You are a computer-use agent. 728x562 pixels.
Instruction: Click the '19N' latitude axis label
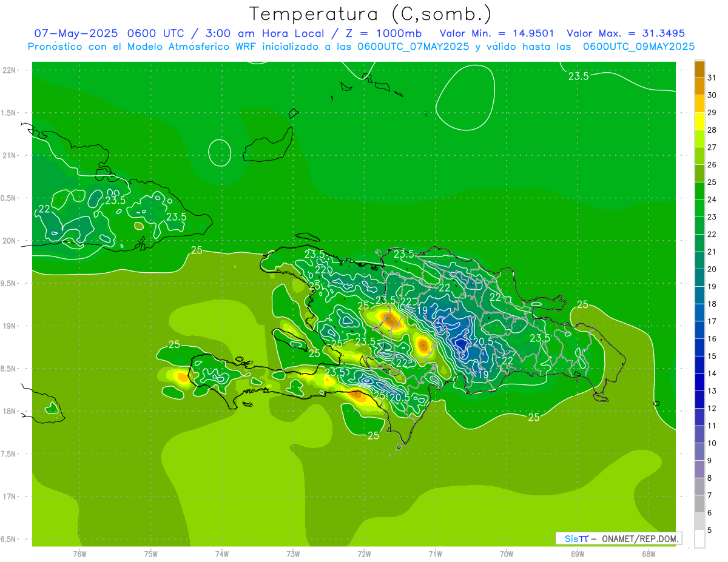pyautogui.click(x=9, y=326)
